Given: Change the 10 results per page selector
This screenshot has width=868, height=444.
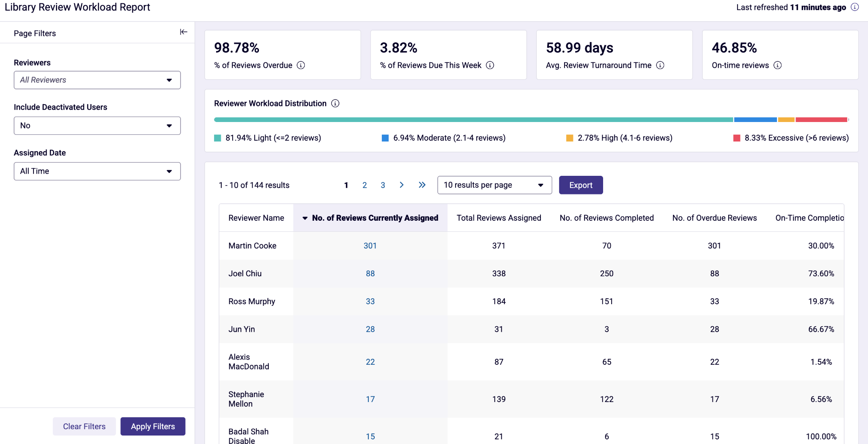Looking at the screenshot, I should [495, 185].
